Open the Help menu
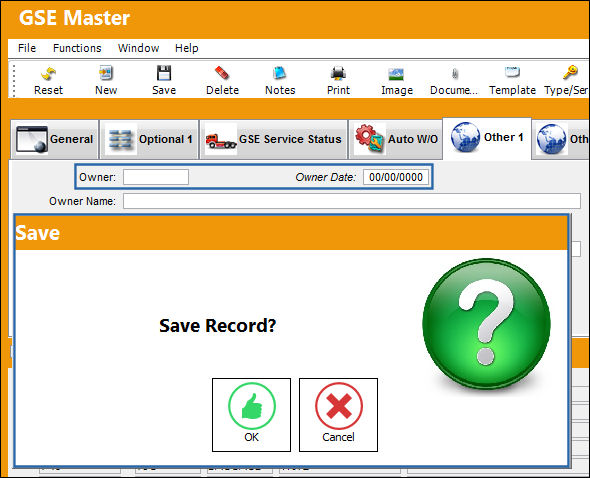The image size is (590, 478). coord(187,48)
